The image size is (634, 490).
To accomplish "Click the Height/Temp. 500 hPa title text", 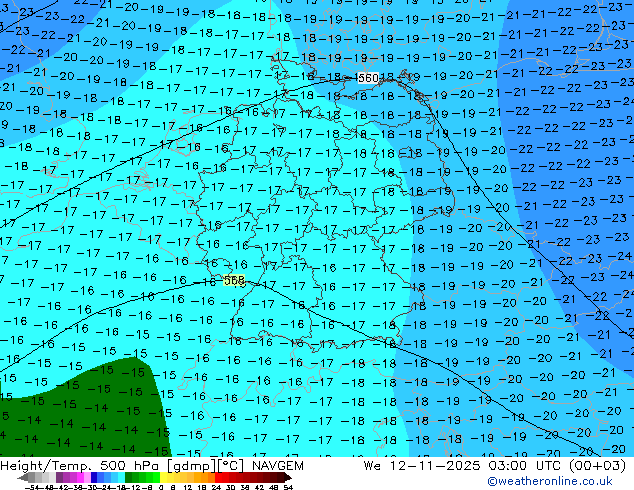I will click(x=81, y=466).
